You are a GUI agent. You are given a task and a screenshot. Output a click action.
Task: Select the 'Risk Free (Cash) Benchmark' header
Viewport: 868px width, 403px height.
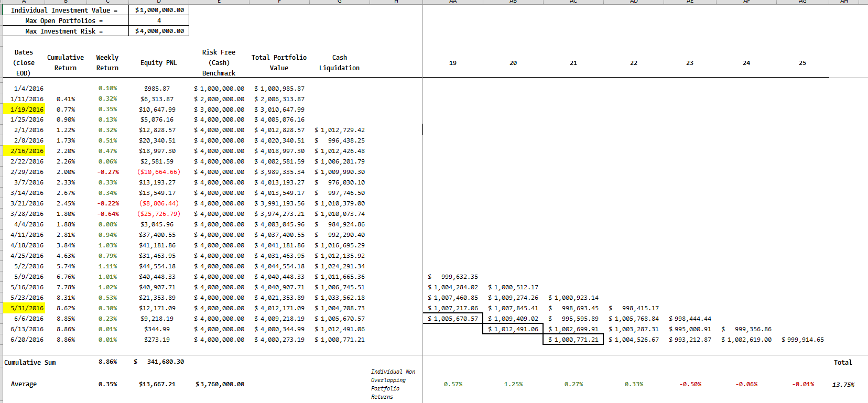pyautogui.click(x=219, y=62)
